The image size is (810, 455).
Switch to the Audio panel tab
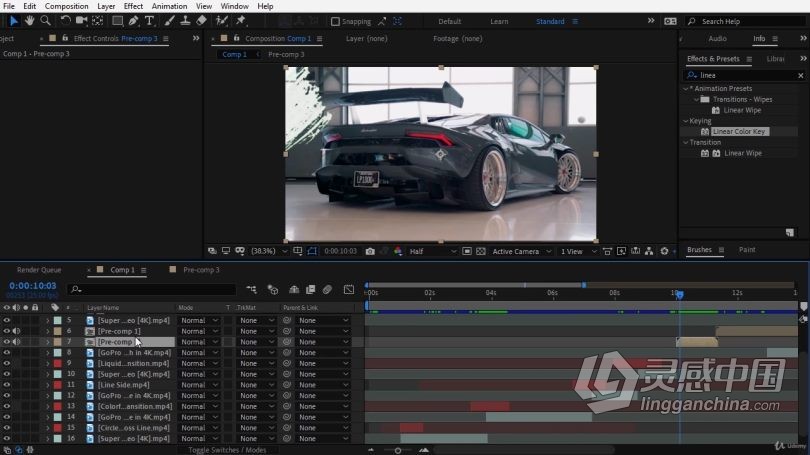[x=717, y=39]
